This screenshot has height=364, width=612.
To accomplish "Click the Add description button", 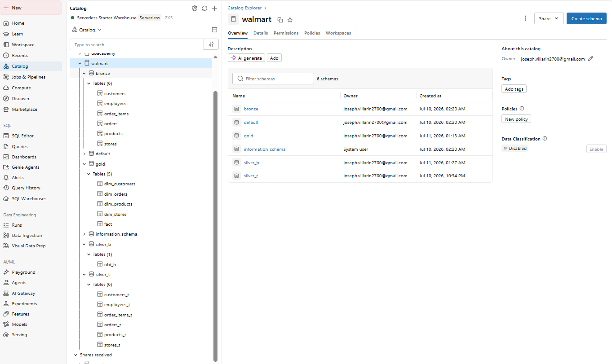I will coord(274,58).
